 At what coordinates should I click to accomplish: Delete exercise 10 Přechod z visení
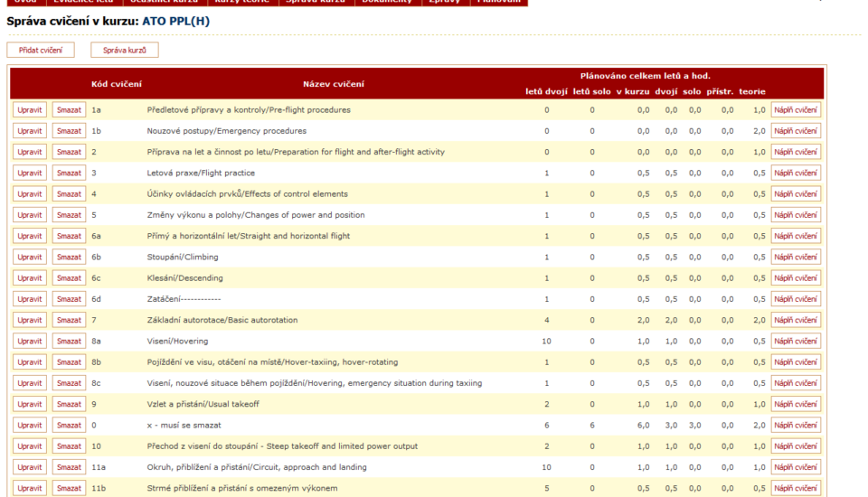tap(69, 446)
